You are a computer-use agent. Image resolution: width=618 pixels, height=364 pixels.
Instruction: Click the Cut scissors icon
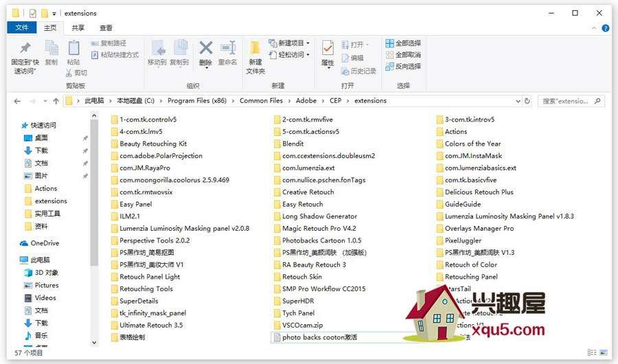69,73
